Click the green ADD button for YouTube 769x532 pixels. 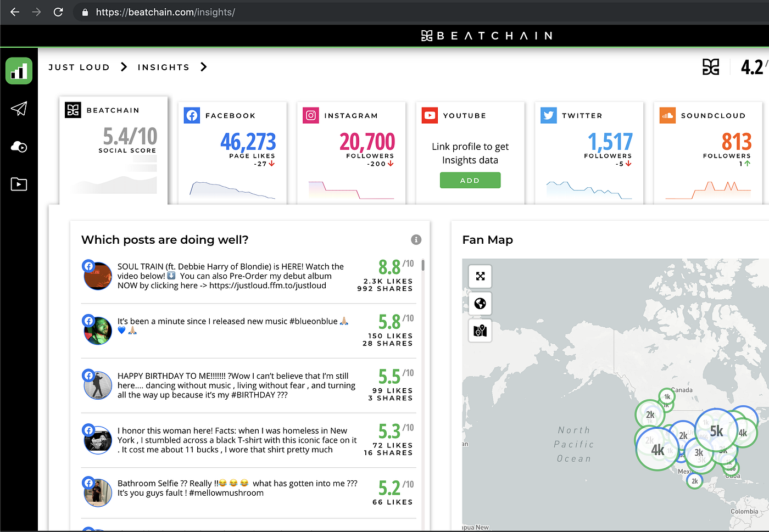coord(470,180)
